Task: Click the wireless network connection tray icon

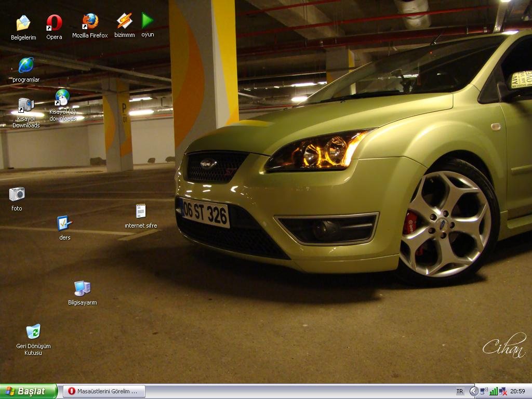Action: coord(484,391)
